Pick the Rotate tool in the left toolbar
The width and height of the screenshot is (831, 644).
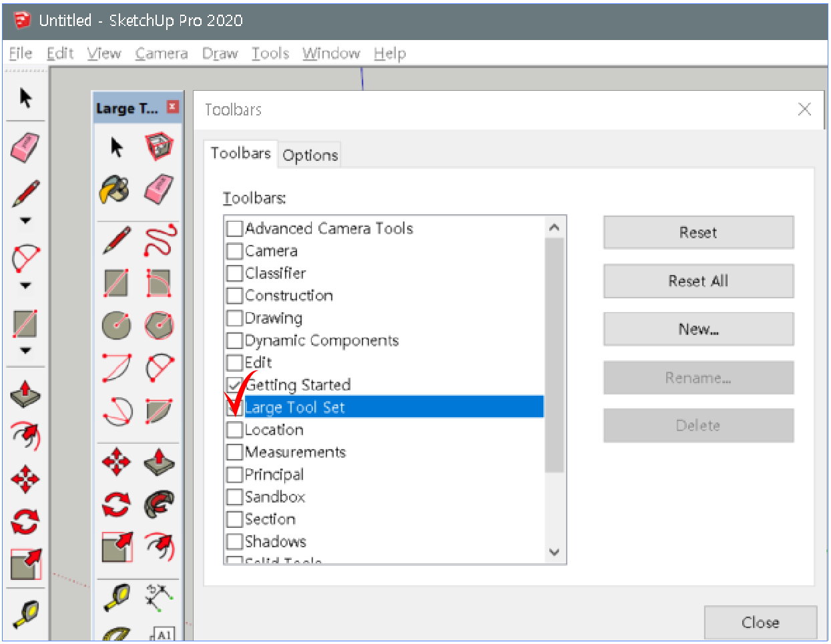[x=25, y=521]
